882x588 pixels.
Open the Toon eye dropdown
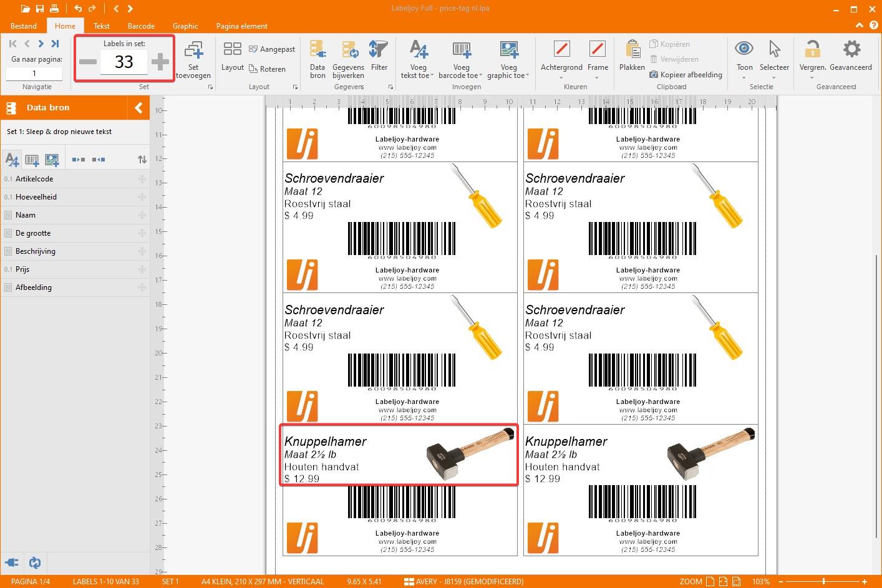tap(744, 59)
